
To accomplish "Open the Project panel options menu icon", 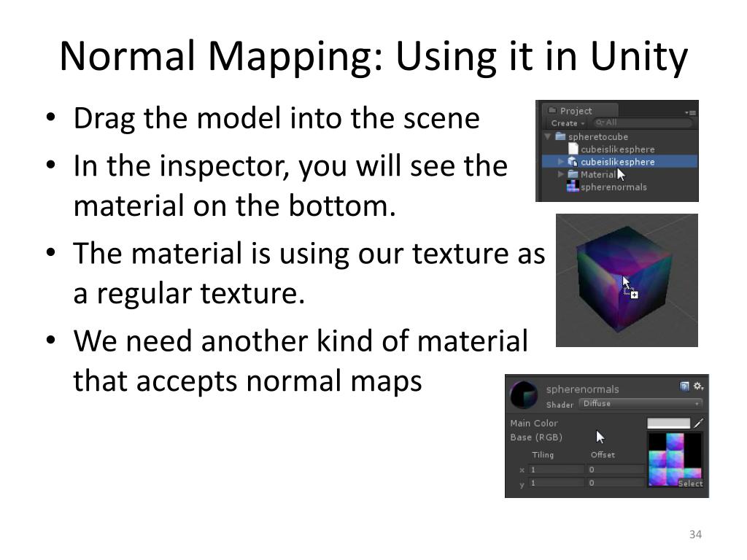I will pos(690,112).
